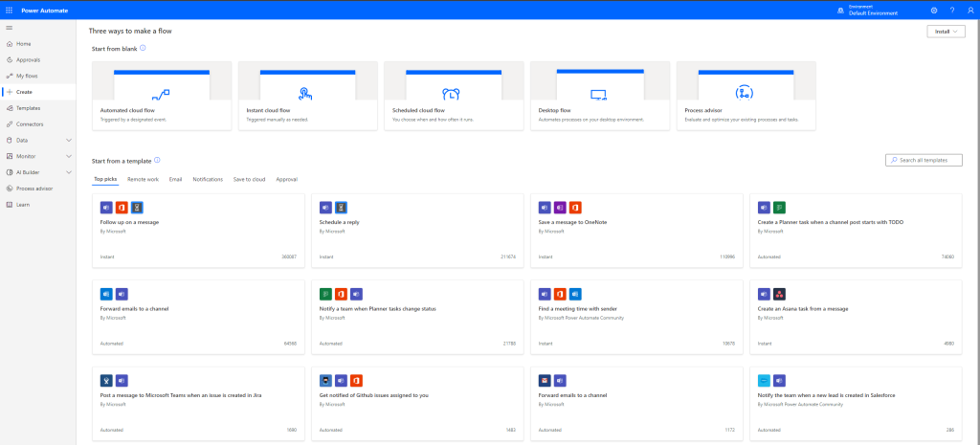Click the Approvals icon in sidebar
The width and height of the screenshot is (980, 445).
click(9, 60)
